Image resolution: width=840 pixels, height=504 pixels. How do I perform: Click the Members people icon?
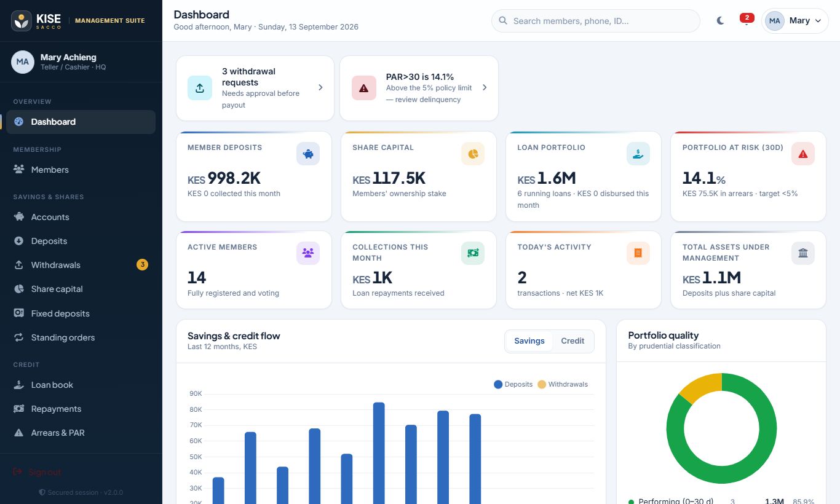pyautogui.click(x=19, y=170)
